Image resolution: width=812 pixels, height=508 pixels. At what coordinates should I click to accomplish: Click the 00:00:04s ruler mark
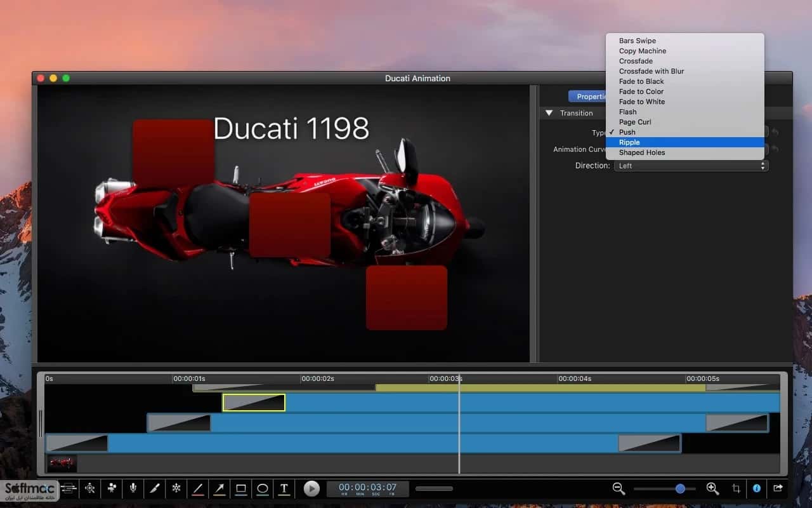pos(575,379)
